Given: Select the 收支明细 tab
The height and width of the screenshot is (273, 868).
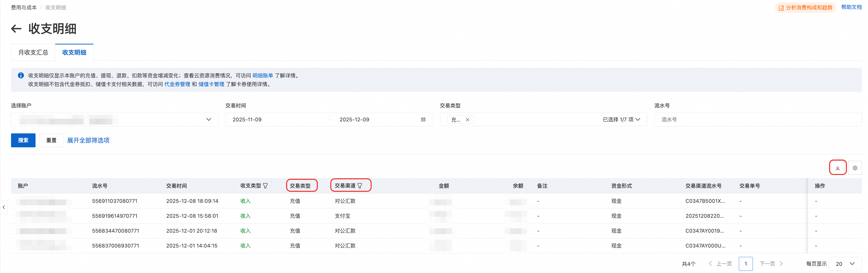Looking at the screenshot, I should [74, 52].
